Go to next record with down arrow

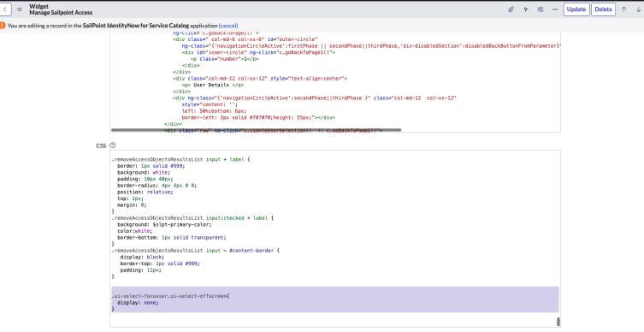tap(638, 9)
